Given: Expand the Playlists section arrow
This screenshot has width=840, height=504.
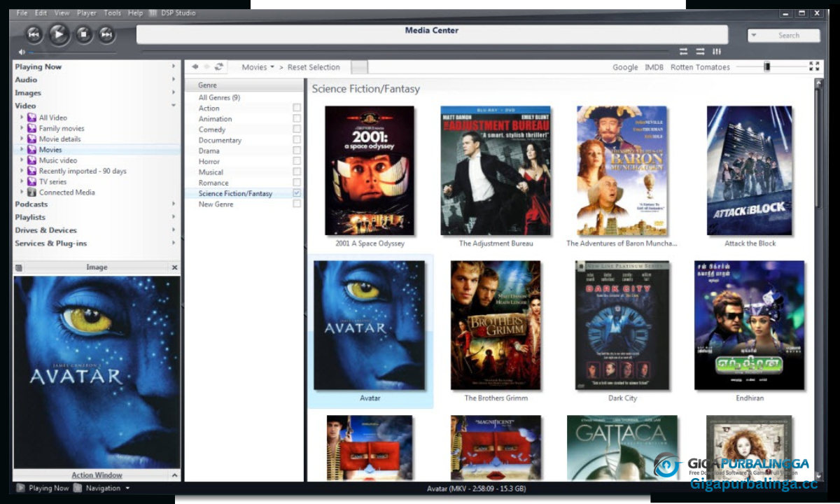Looking at the screenshot, I should tap(174, 217).
